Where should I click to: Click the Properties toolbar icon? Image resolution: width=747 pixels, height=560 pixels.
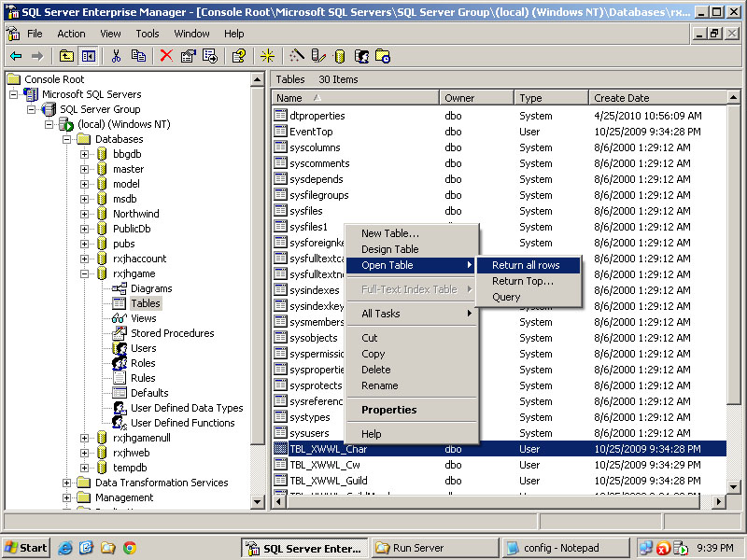click(188, 56)
